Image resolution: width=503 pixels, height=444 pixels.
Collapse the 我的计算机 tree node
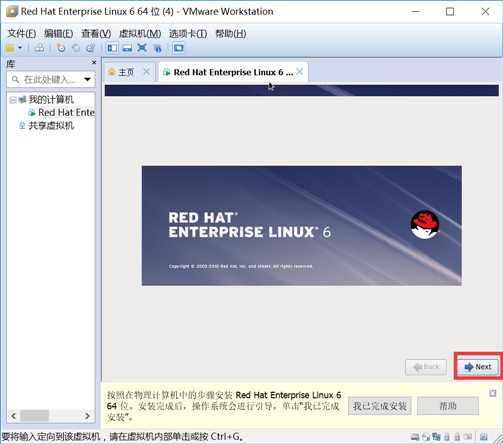[x=13, y=100]
